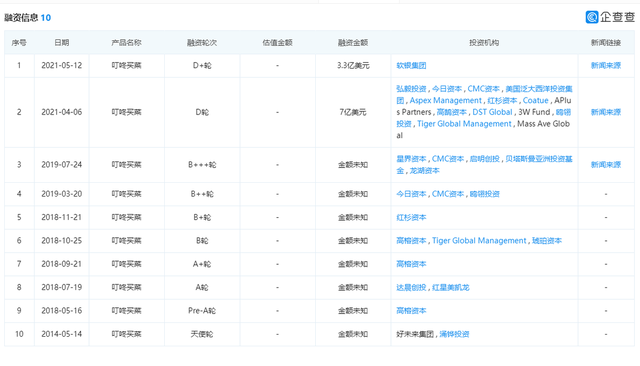The image size is (640, 366).
Task: Click the 融资金额 column header
Action: point(353,42)
